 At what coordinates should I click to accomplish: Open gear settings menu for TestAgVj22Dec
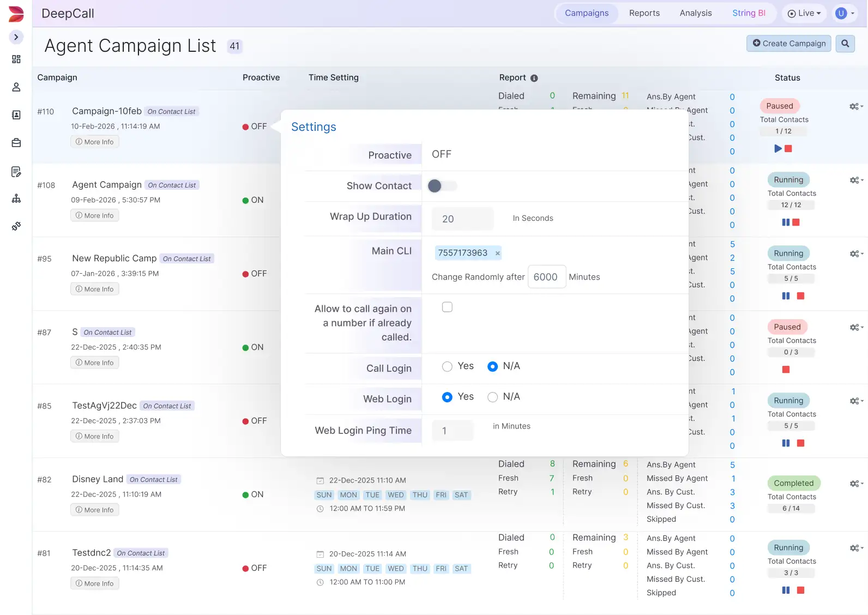856,401
